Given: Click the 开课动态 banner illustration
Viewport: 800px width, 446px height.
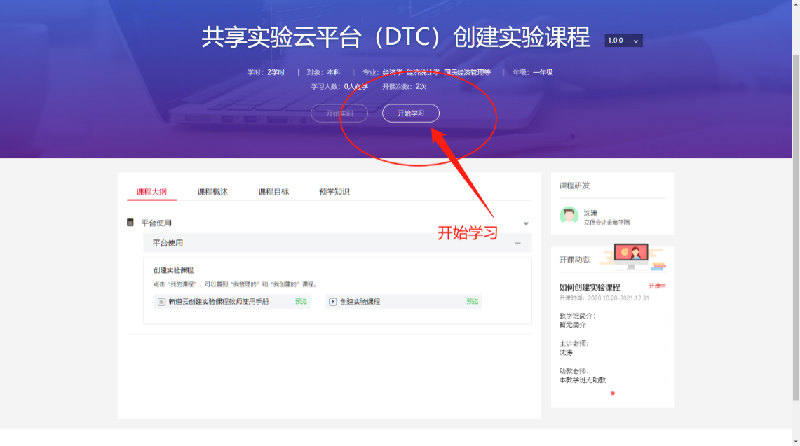Looking at the screenshot, I should pyautogui.click(x=635, y=258).
